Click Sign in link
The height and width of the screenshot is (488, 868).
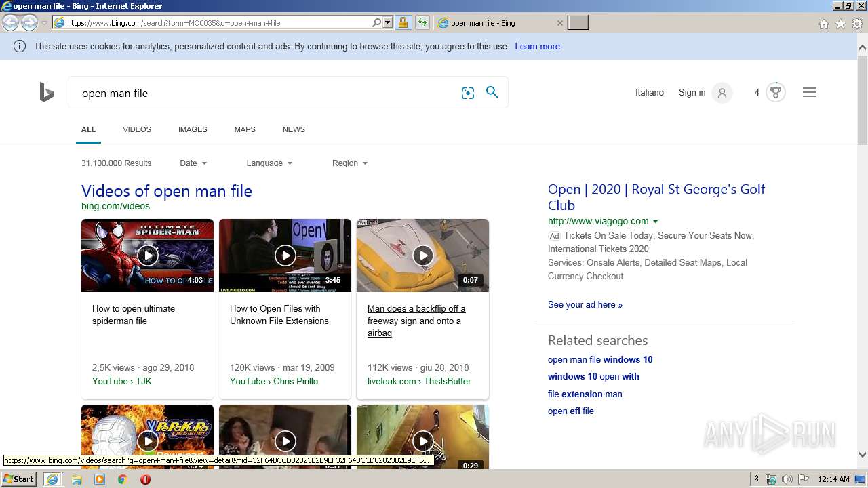point(692,92)
